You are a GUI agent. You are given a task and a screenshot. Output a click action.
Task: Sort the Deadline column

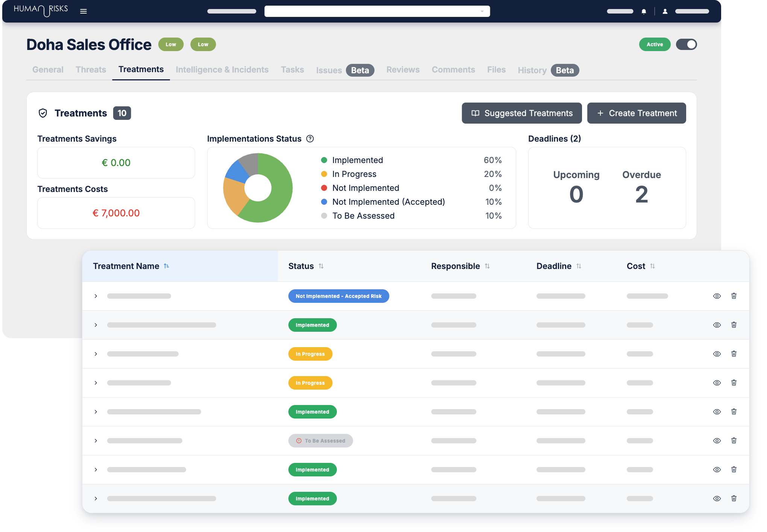(579, 266)
